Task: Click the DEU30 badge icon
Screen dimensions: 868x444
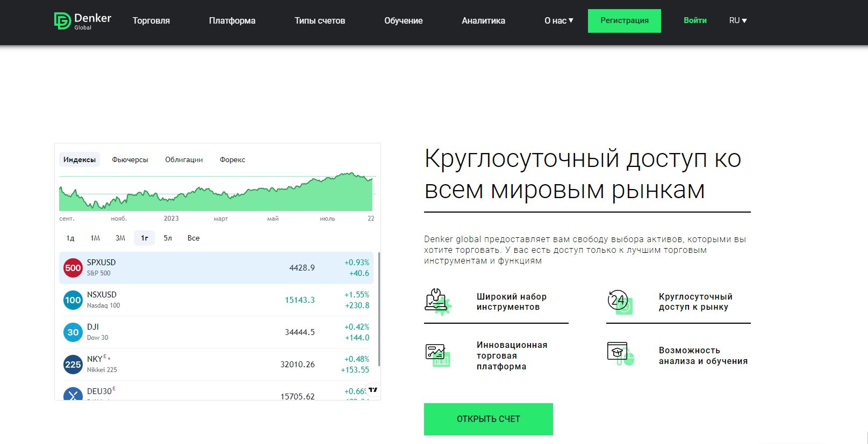Action: pos(73,394)
